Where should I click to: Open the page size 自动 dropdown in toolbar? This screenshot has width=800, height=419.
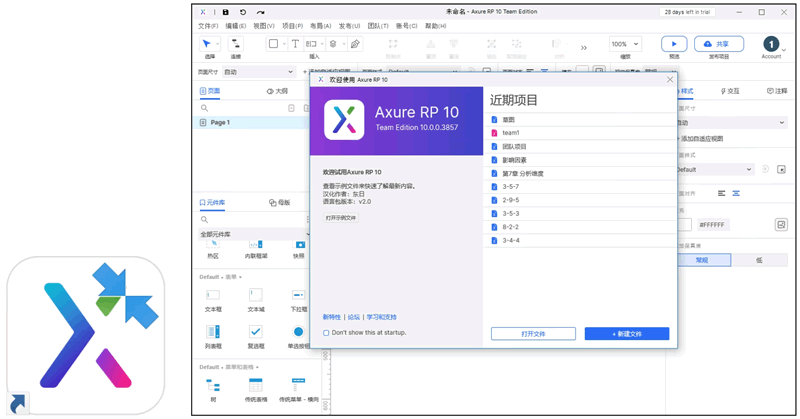(260, 72)
